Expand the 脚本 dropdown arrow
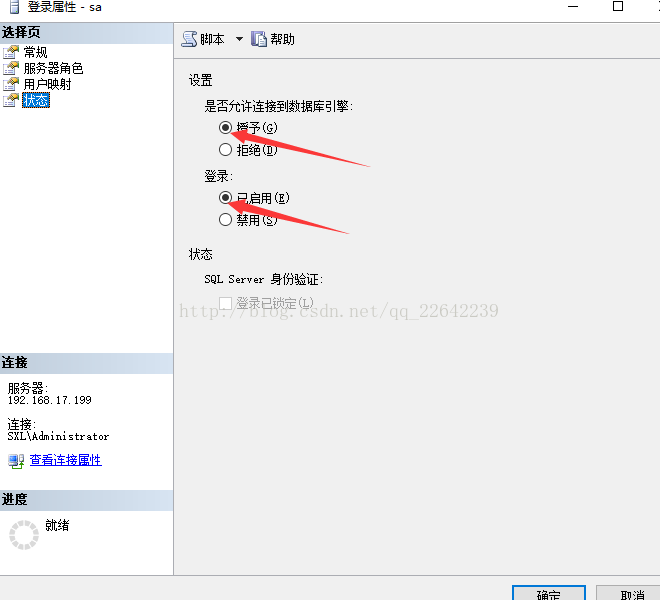 (x=239, y=39)
